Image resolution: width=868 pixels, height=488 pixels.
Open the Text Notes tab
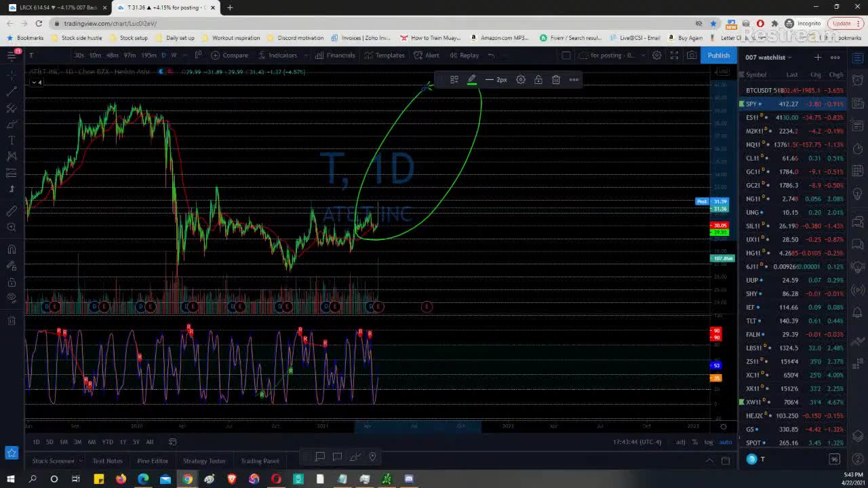(108, 461)
